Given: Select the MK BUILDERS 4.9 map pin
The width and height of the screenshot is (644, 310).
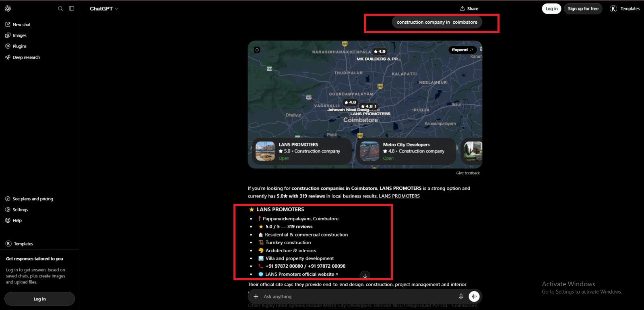Looking at the screenshot, I should [380, 51].
